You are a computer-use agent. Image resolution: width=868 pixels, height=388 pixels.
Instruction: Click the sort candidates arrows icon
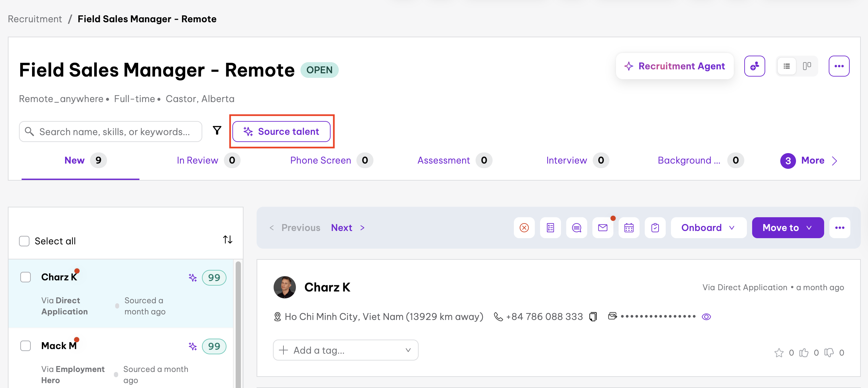pos(228,240)
